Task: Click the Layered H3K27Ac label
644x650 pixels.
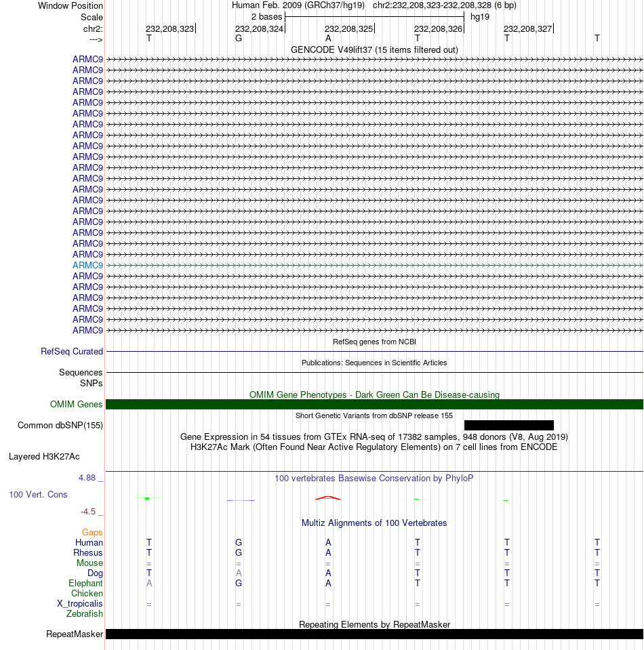Action: (44, 457)
